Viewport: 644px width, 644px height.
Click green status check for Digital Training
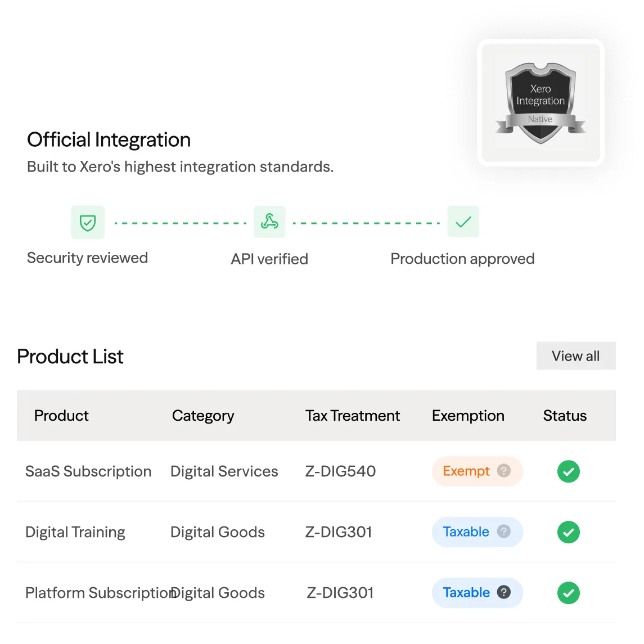(x=568, y=532)
